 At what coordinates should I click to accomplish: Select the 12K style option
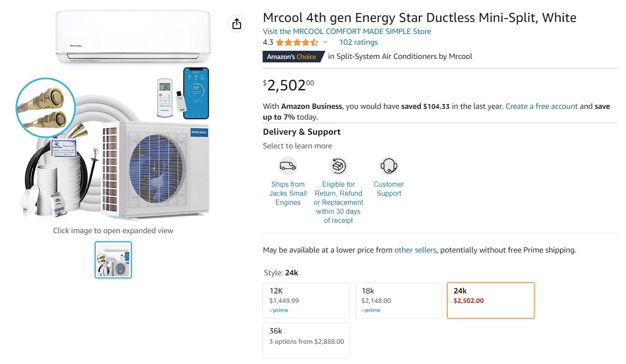click(306, 300)
